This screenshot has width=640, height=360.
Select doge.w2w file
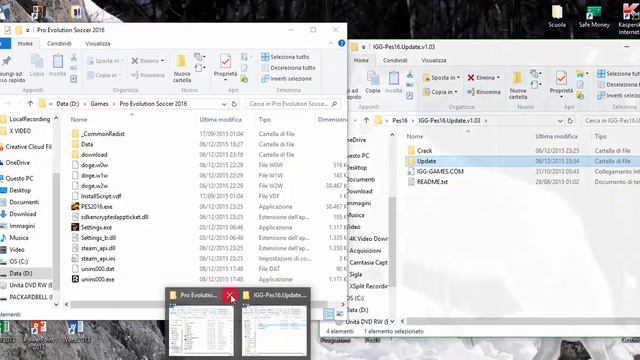pos(94,186)
